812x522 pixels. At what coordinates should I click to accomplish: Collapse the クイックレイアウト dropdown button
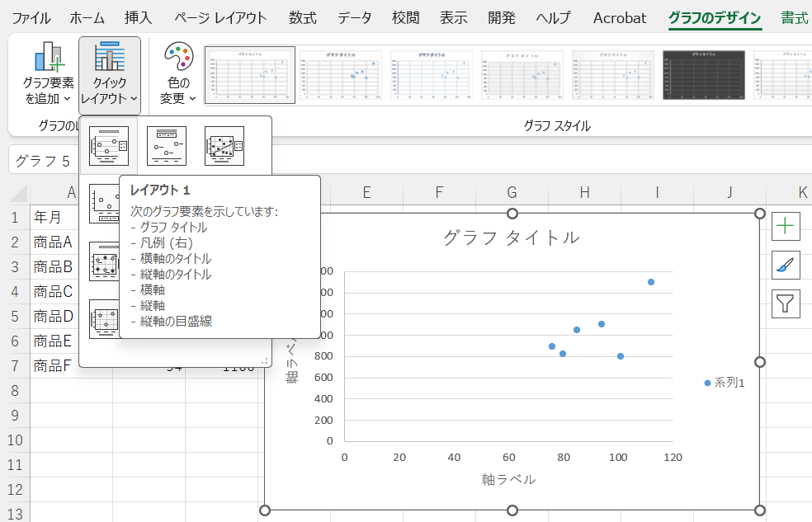click(x=109, y=75)
